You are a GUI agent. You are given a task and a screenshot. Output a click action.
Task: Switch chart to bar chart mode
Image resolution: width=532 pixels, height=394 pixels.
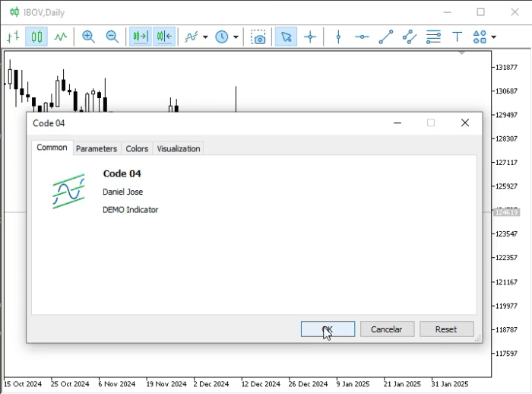[13, 37]
